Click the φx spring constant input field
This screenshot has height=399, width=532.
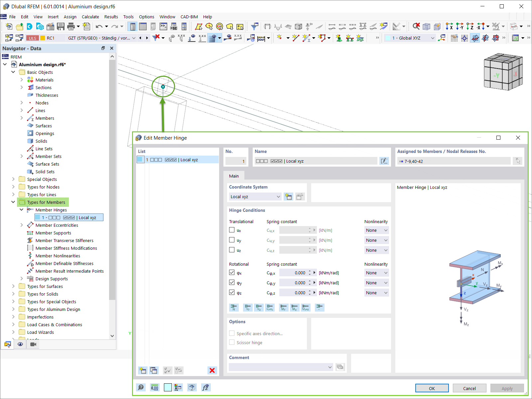[293, 273]
